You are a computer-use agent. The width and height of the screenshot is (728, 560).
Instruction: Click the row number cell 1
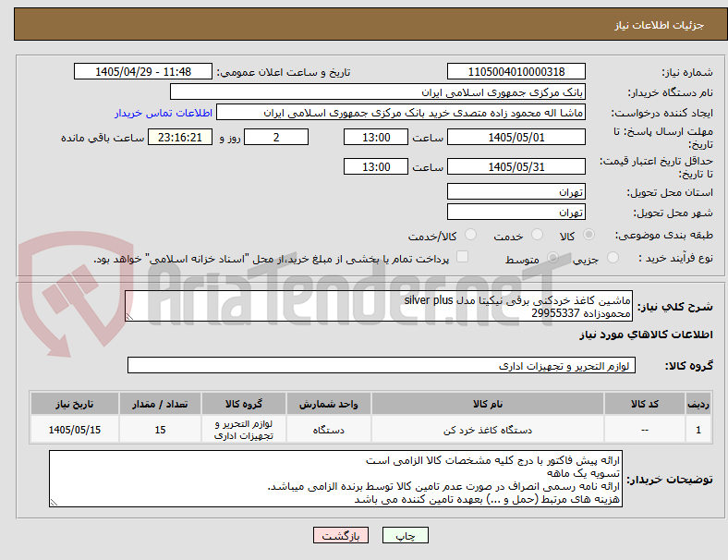[698, 430]
